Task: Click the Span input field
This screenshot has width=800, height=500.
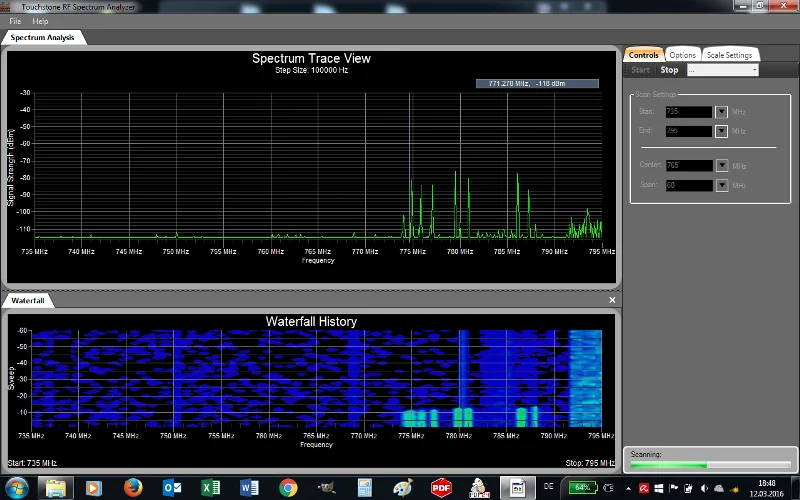Action: click(689, 185)
